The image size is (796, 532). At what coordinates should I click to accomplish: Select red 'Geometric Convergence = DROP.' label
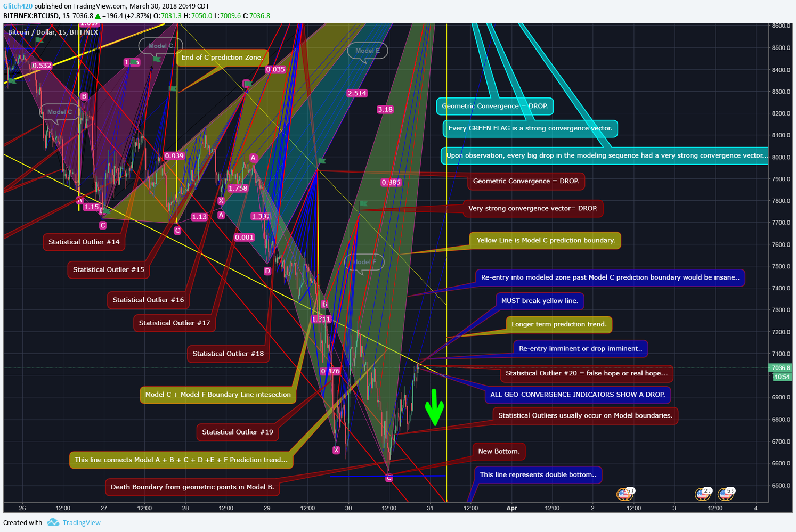click(x=526, y=181)
